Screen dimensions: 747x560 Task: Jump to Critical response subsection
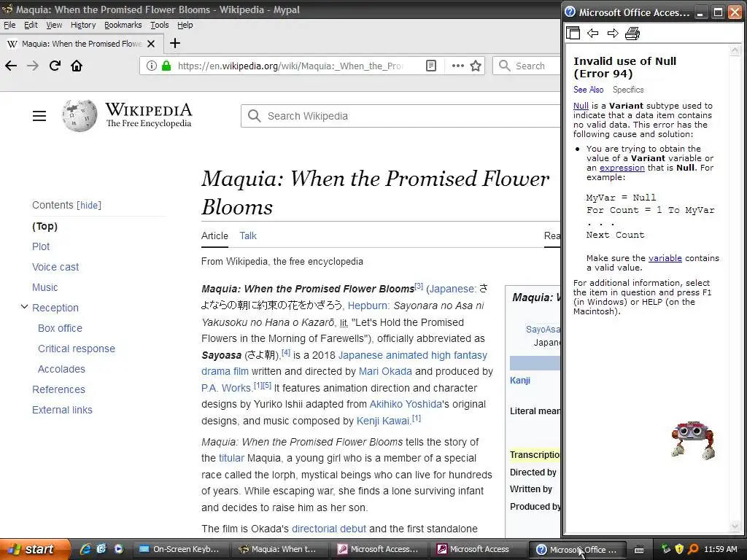(x=76, y=349)
